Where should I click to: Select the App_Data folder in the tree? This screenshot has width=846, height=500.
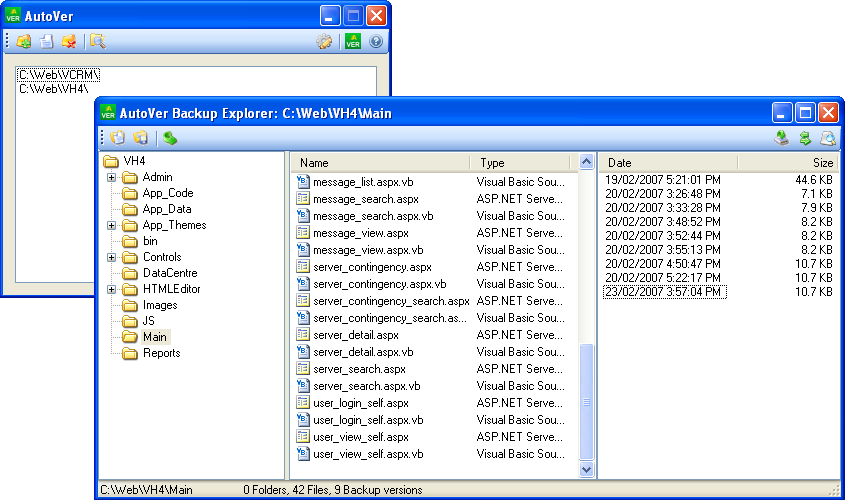pos(167,209)
